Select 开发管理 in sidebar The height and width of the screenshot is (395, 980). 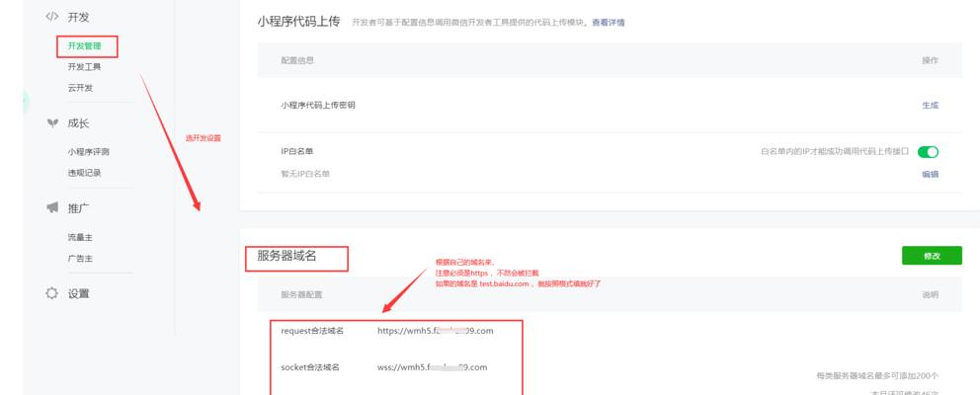pos(84,46)
